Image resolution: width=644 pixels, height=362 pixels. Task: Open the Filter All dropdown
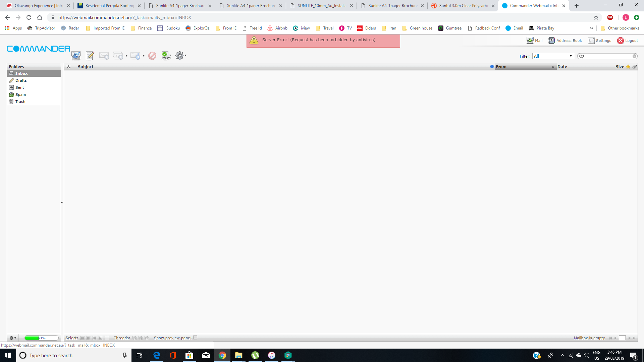pos(553,56)
